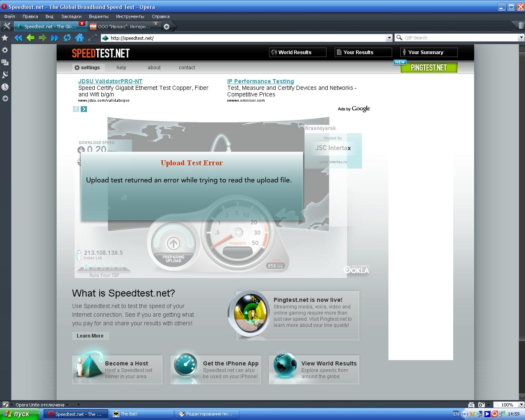Screen dimensions: 525x420
Task: Click the Rewind double-arrow navigation button
Action: point(18,38)
